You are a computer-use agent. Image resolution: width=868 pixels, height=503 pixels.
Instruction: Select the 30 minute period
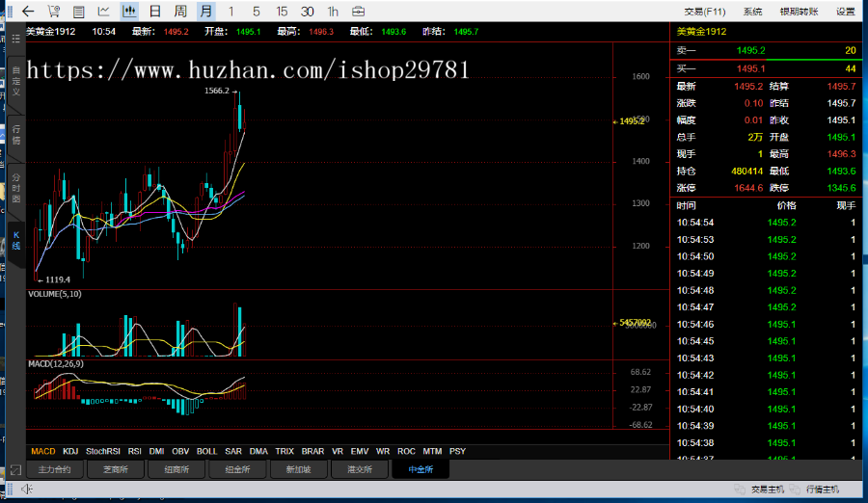point(308,11)
